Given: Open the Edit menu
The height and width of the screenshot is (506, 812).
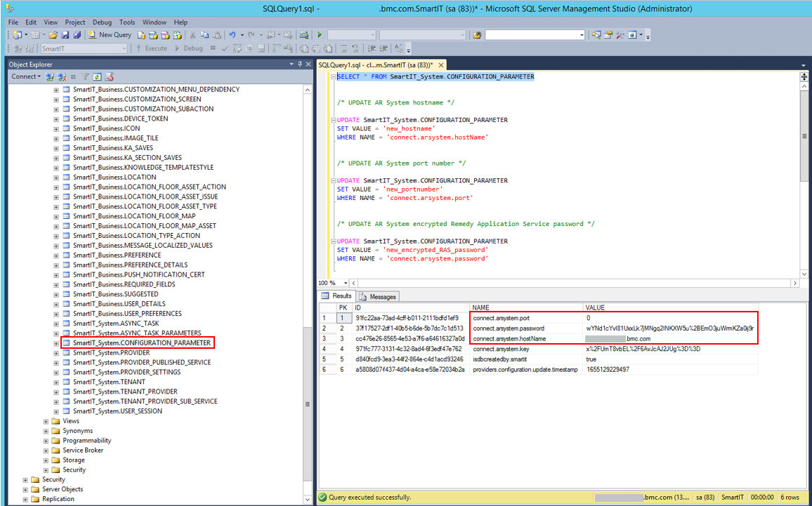Looking at the screenshot, I should click(x=31, y=22).
